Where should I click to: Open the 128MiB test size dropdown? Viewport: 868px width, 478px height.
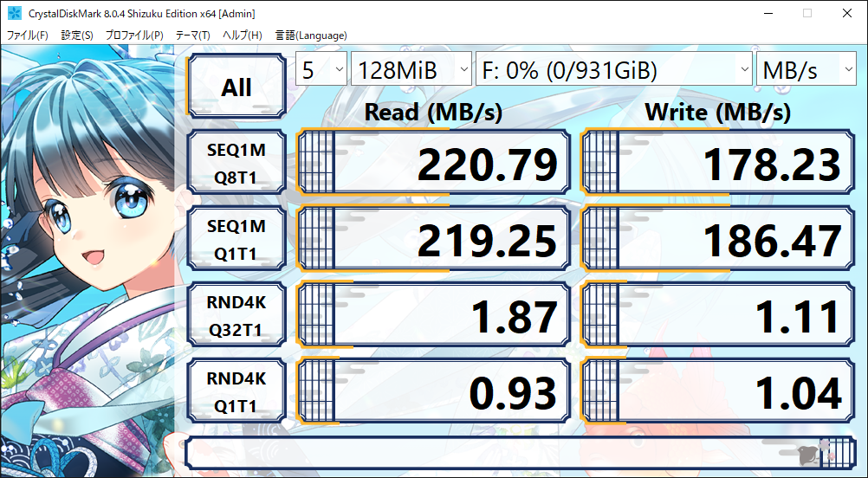[411, 69]
